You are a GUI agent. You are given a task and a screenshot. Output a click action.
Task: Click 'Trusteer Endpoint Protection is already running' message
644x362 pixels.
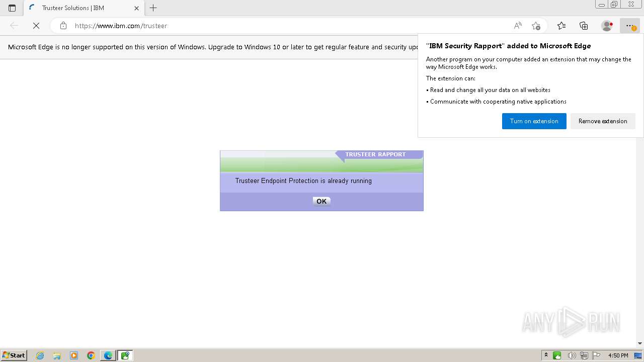pyautogui.click(x=303, y=180)
